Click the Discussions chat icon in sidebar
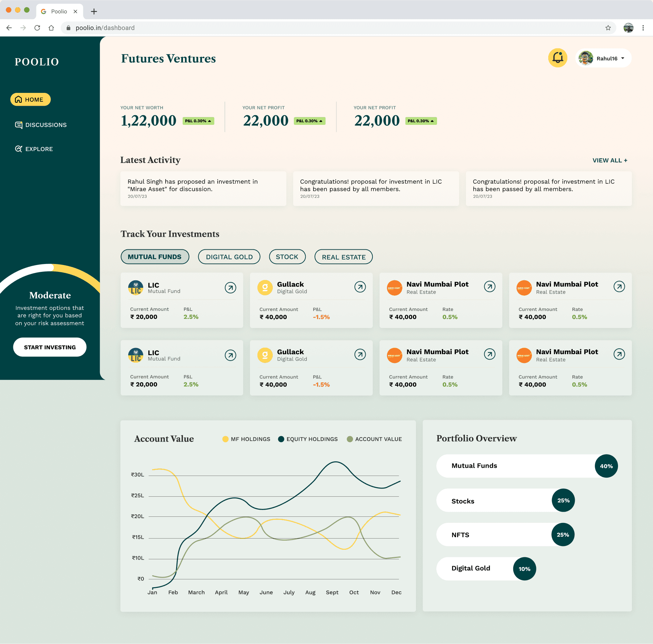Viewport: 653px width, 644px height. tap(19, 125)
